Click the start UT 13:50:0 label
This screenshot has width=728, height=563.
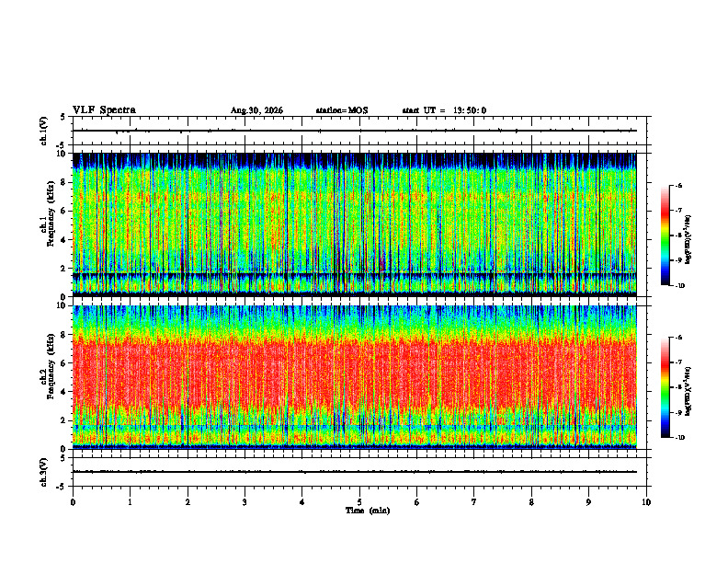coord(444,110)
